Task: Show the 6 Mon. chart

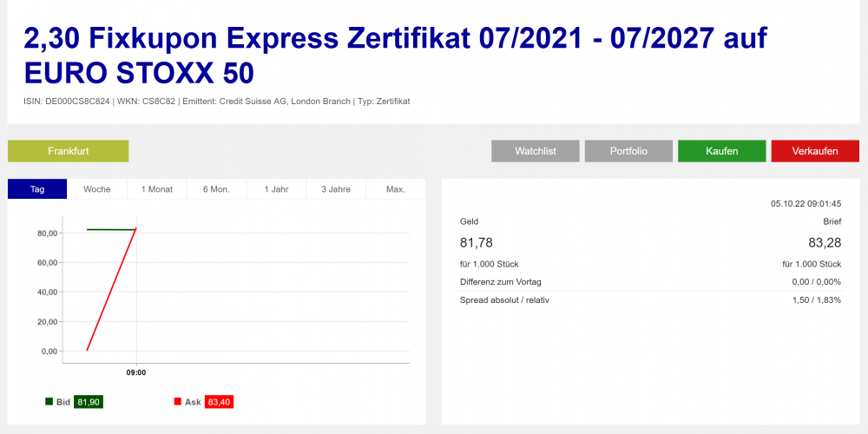Action: point(216,189)
